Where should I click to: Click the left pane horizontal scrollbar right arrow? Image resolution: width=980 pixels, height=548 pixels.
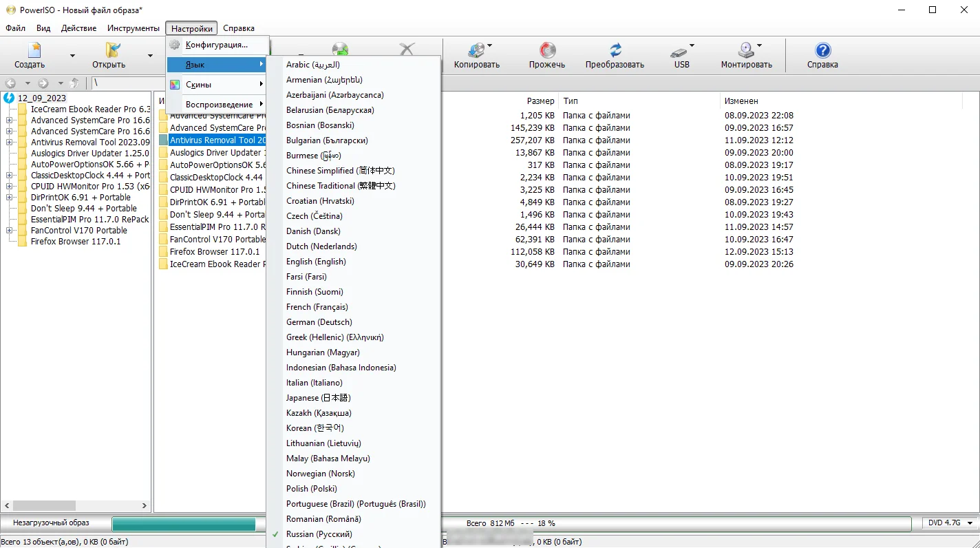(145, 506)
